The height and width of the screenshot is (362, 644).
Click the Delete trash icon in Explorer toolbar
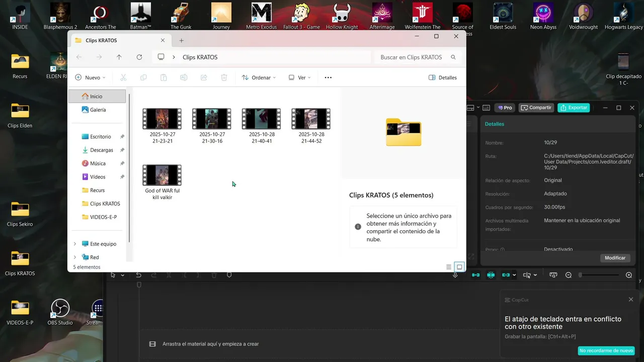(224, 77)
